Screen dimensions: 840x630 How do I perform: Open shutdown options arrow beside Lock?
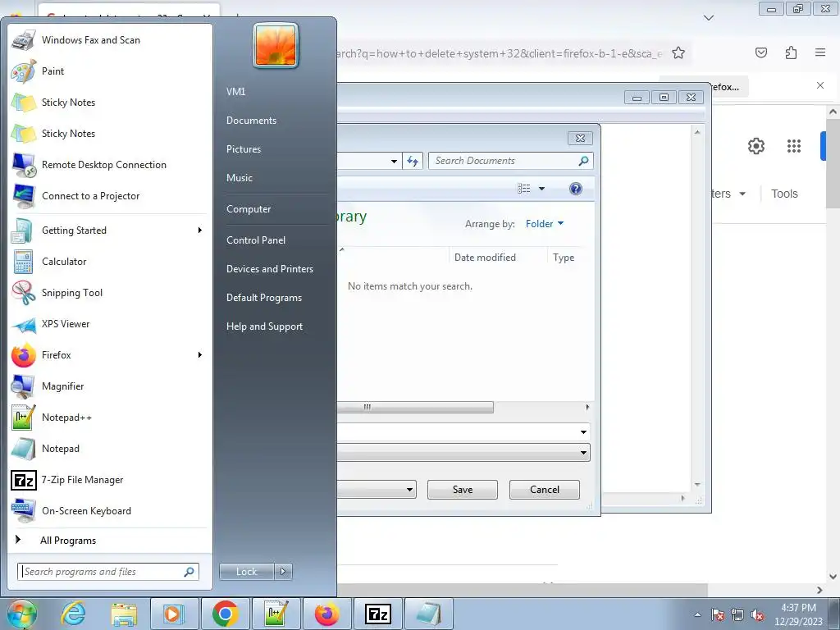(283, 572)
